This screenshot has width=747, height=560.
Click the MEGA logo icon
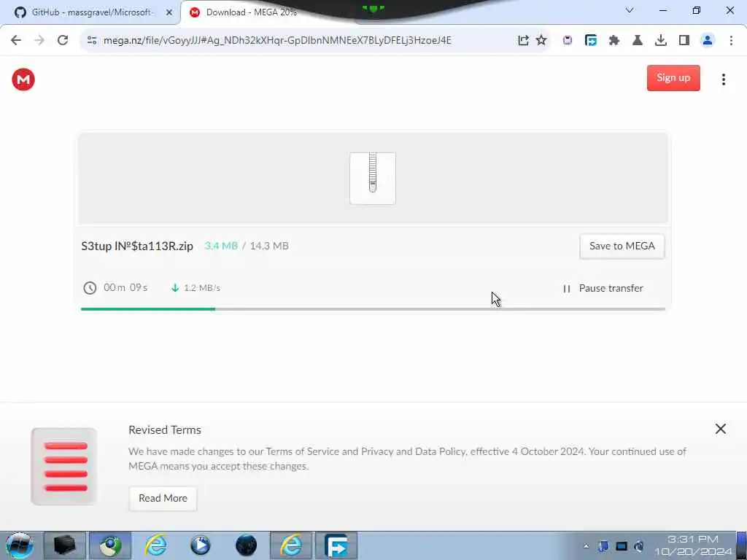pyautogui.click(x=23, y=79)
